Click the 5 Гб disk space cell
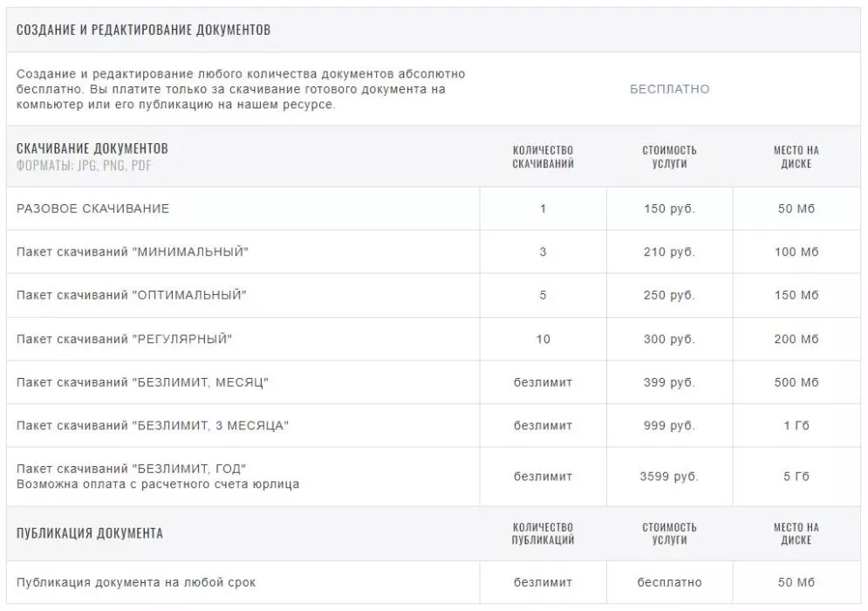This screenshot has height=611, width=868. click(796, 477)
